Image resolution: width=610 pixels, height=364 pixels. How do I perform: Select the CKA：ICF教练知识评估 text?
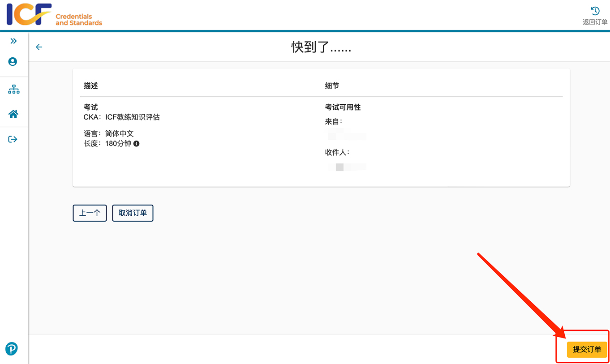click(x=122, y=117)
